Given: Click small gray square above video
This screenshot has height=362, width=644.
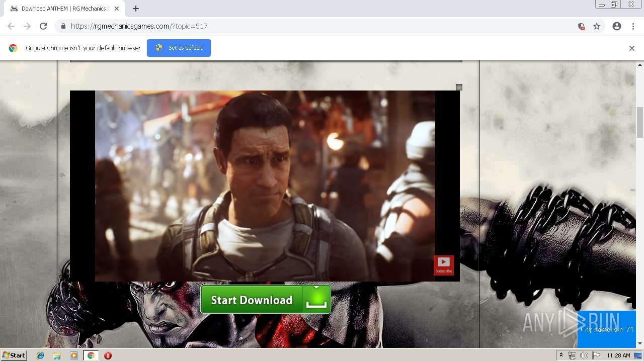Looking at the screenshot, I should [459, 87].
